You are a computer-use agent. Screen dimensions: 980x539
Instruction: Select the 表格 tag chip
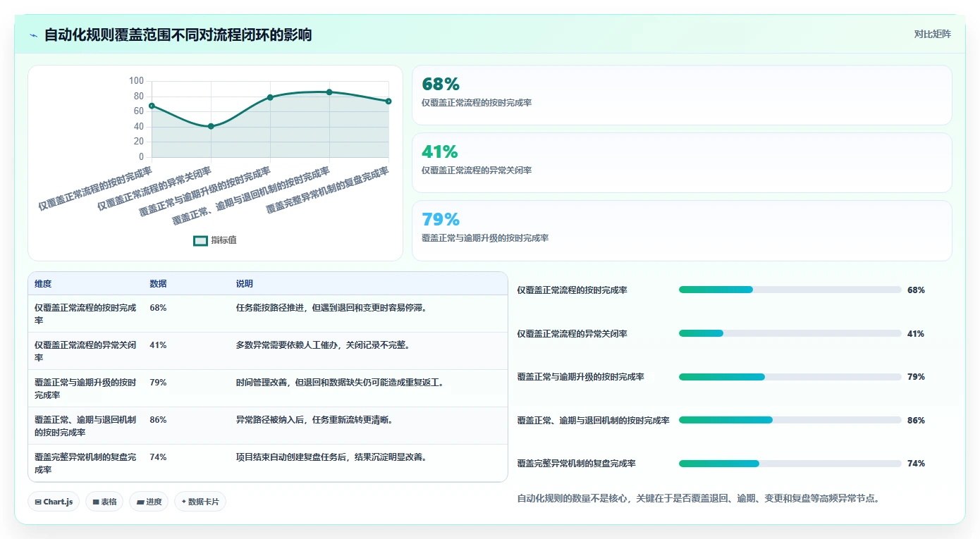click(105, 502)
